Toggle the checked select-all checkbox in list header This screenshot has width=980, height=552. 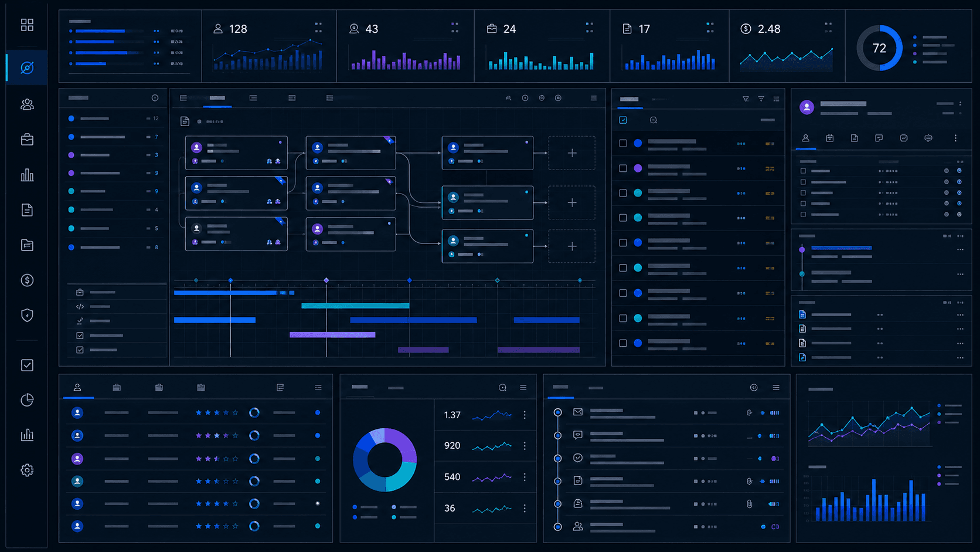623,120
